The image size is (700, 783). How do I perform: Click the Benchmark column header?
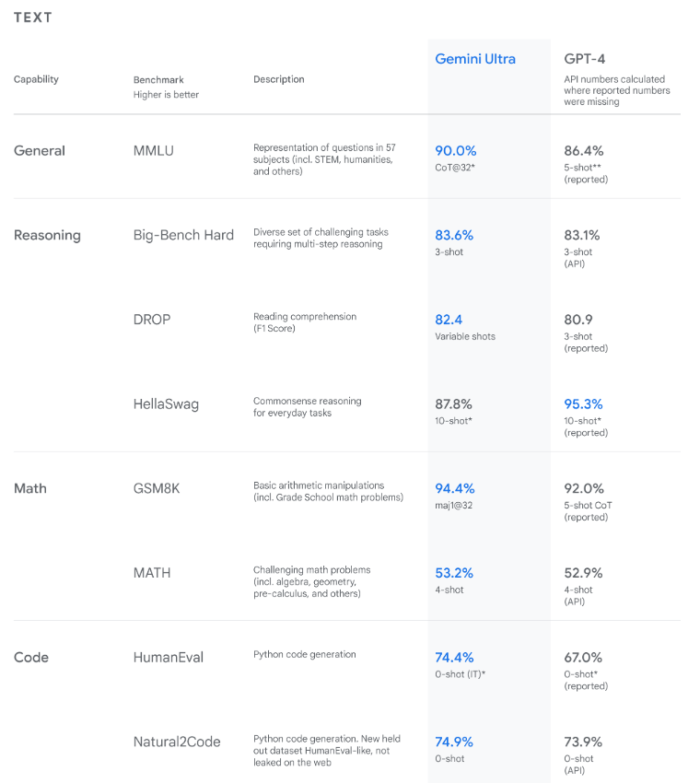pos(158,80)
